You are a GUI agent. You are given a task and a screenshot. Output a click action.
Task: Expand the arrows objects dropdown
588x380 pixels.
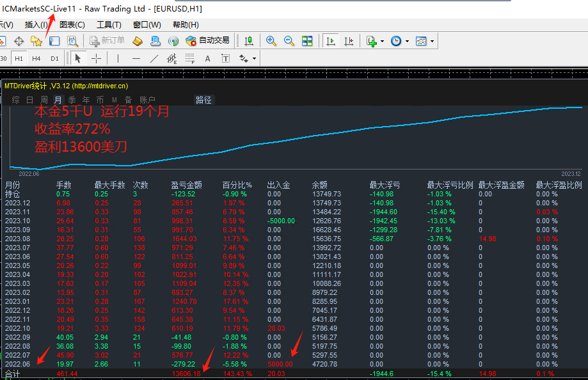coord(254,58)
